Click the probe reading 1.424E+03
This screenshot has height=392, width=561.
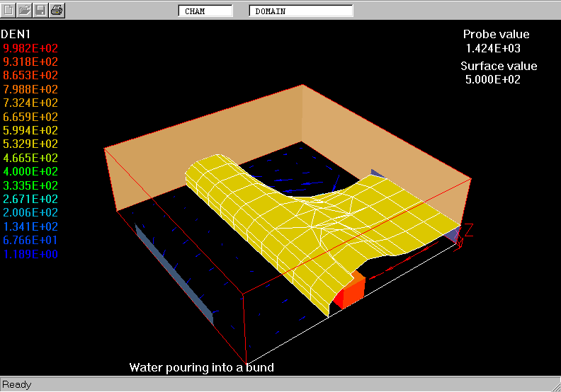pyautogui.click(x=493, y=49)
